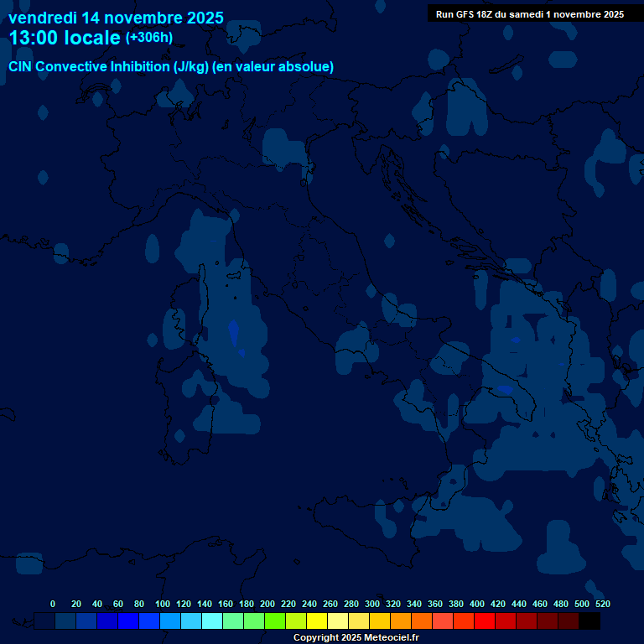Select the light blue swatch between 100 and 120
This screenshot has height=644, width=644.
click(x=170, y=621)
